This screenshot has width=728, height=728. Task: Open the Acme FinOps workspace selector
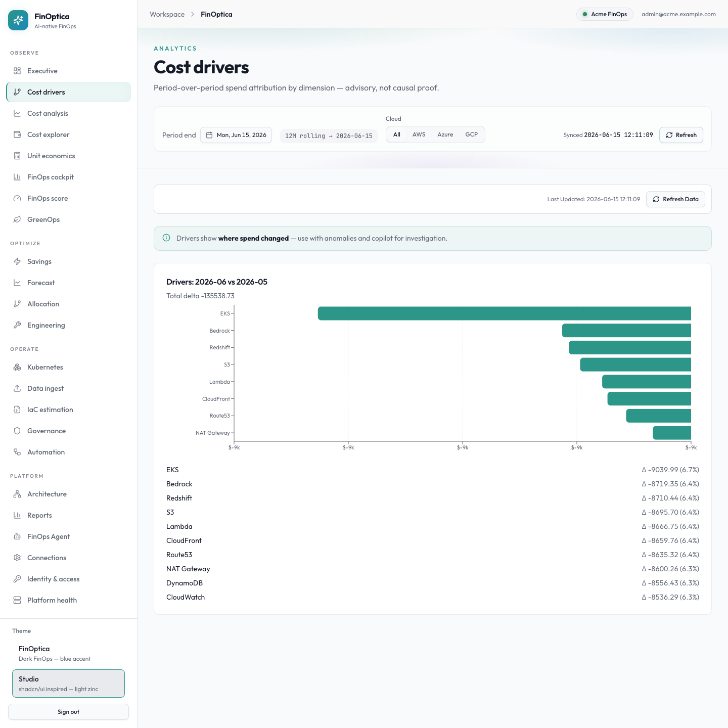tap(605, 14)
